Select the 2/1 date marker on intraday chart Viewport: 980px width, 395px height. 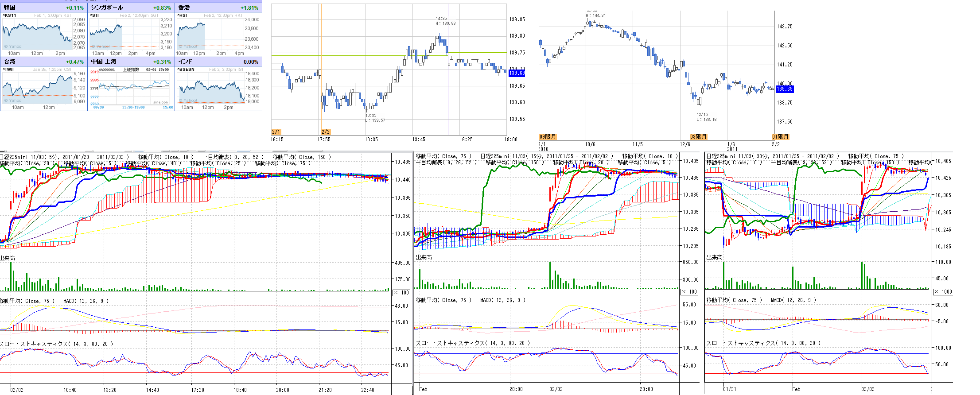click(276, 132)
